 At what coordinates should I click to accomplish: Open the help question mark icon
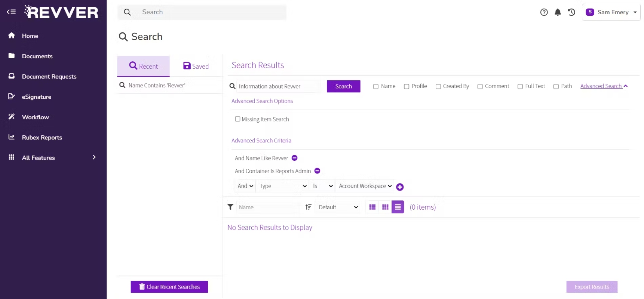(x=544, y=12)
